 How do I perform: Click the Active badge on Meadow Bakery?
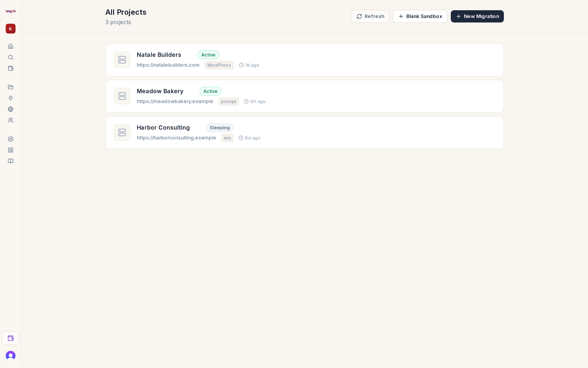[210, 91]
